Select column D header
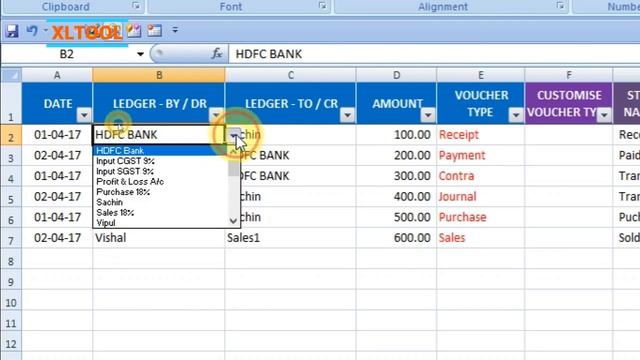 [396, 75]
